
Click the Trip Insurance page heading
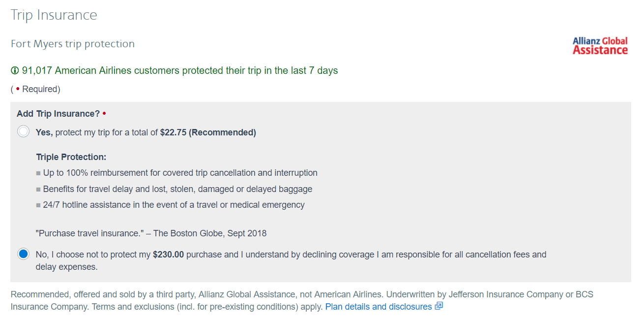[x=54, y=15]
